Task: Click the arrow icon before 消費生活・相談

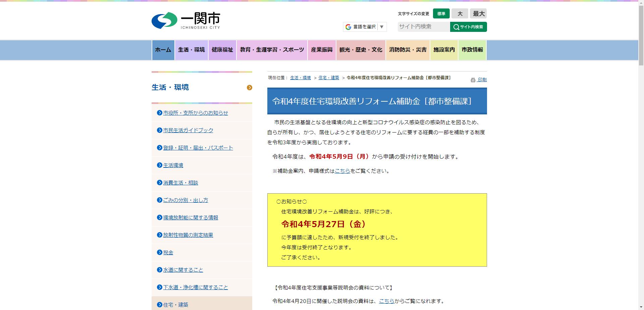Action: pyautogui.click(x=160, y=183)
